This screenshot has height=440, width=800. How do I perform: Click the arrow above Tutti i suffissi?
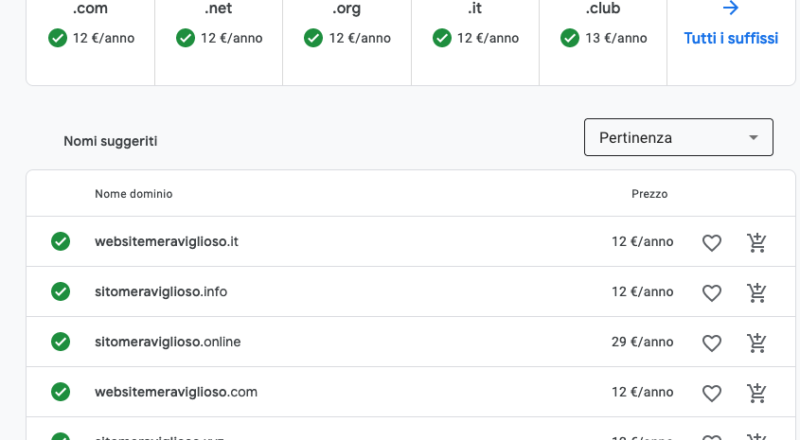[x=730, y=9]
